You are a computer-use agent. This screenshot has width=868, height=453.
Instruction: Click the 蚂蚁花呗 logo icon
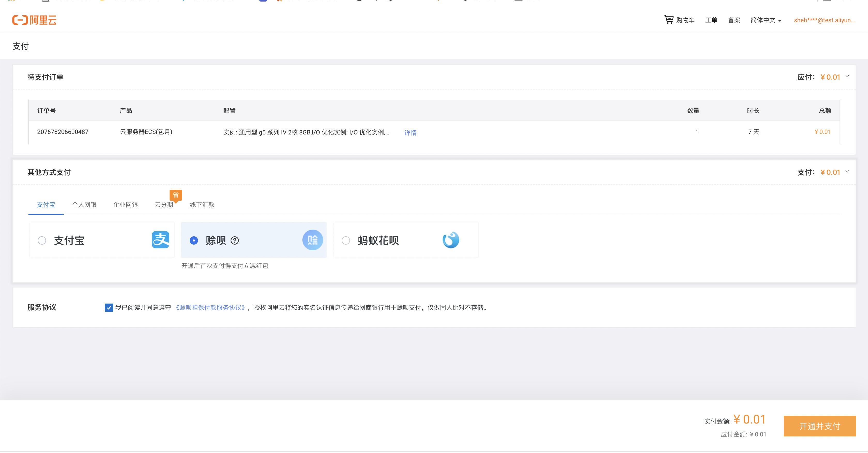pos(451,240)
